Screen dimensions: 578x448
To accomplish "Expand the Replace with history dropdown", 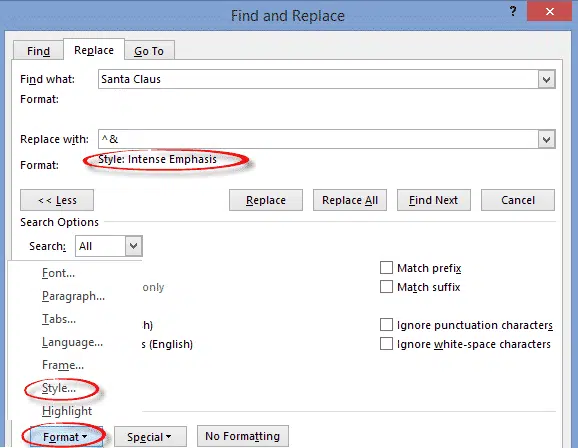I will (546, 139).
